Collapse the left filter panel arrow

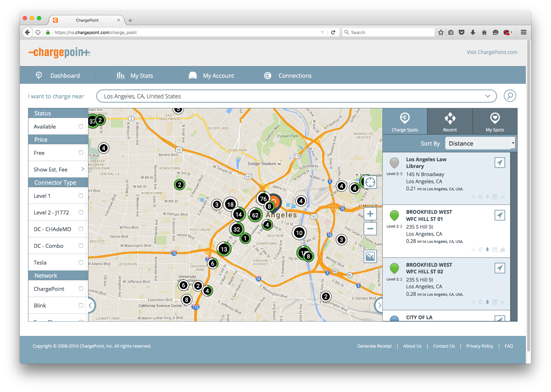[x=91, y=305]
